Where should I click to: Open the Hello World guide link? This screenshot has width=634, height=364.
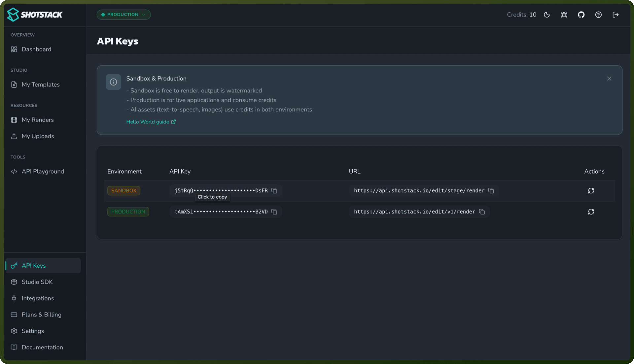point(151,122)
